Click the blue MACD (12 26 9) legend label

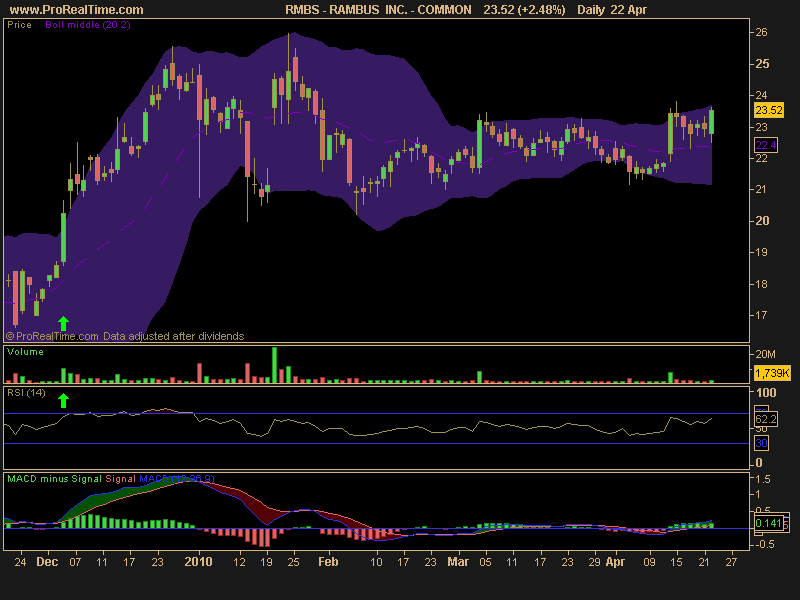pyautogui.click(x=177, y=479)
